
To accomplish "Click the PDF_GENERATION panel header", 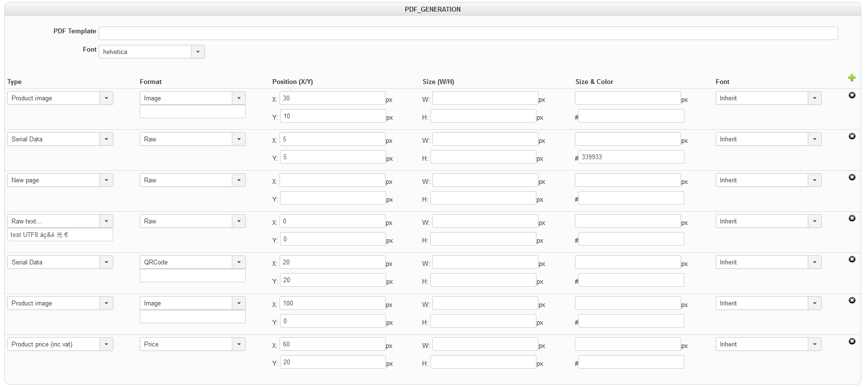I will coord(432,9).
